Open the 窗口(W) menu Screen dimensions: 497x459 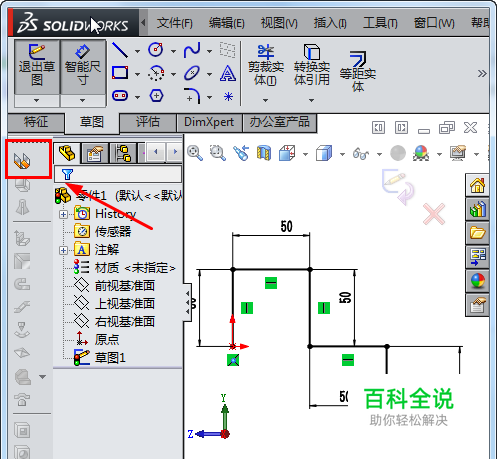tap(434, 23)
